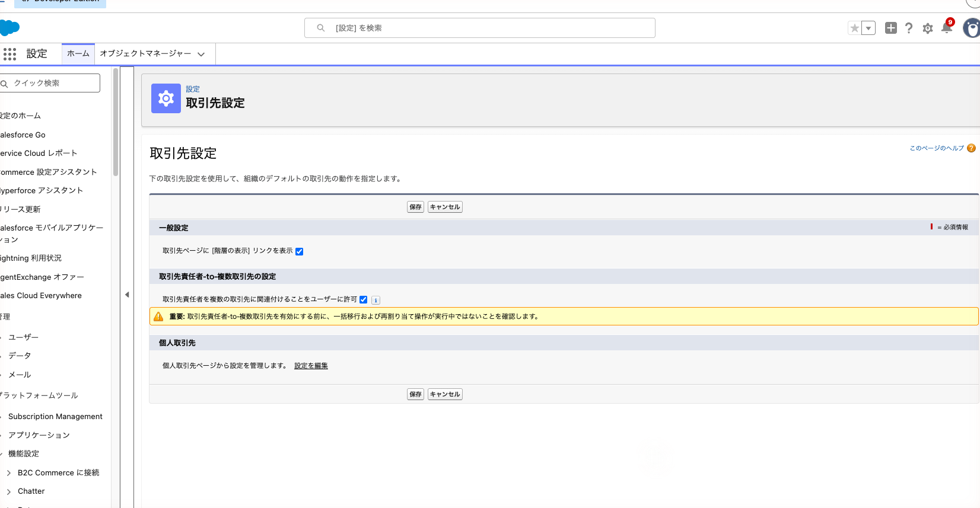This screenshot has width=980, height=508.
Task: Focus the クイック検索 sidebar field
Action: coord(50,83)
